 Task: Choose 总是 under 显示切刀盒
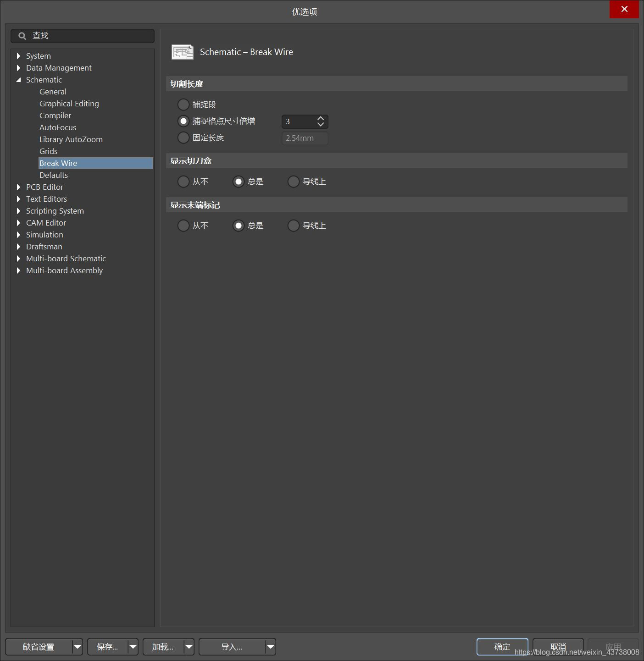pyautogui.click(x=239, y=182)
